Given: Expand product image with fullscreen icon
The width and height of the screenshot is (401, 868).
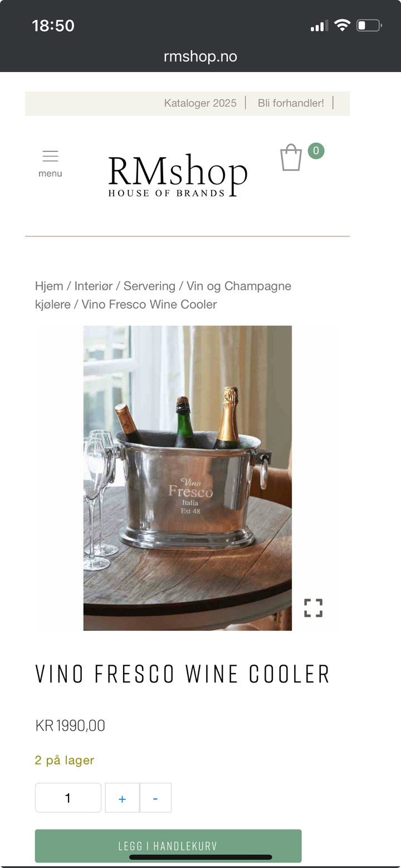Looking at the screenshot, I should coord(314,608).
